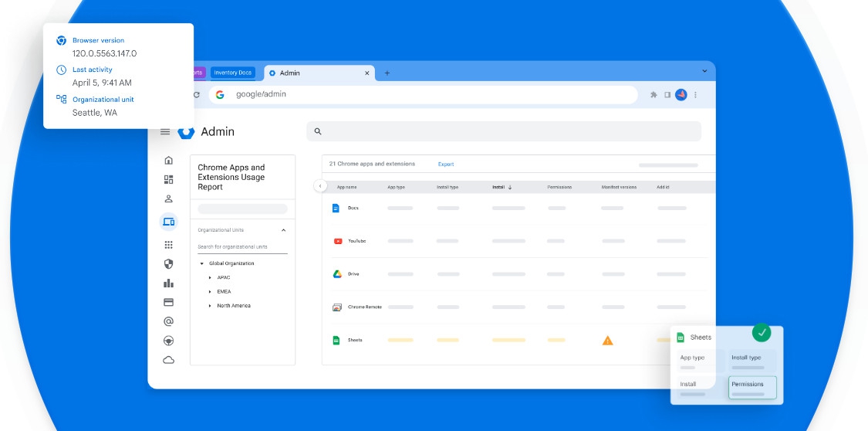
Task: Click the App type column header
Action: point(397,187)
